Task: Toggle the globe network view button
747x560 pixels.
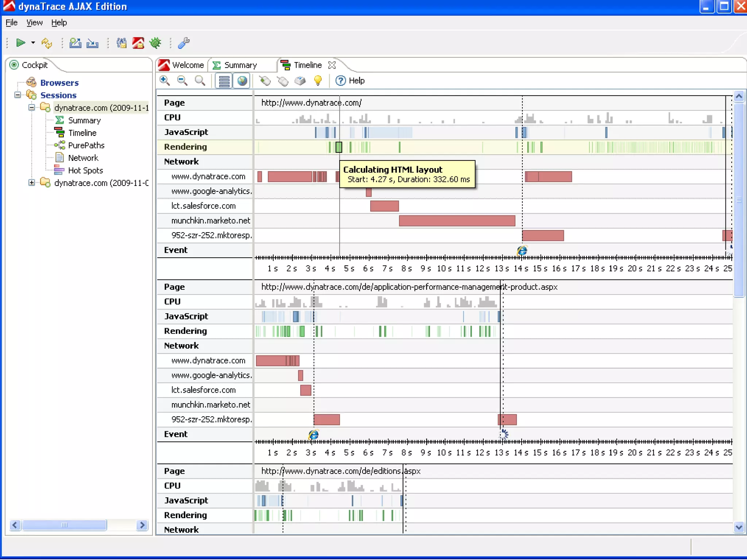Action: pyautogui.click(x=242, y=81)
